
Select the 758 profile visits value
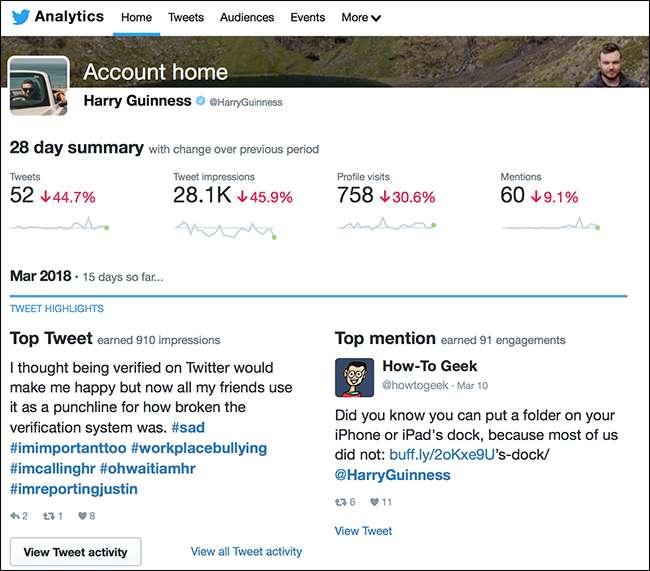[355, 195]
